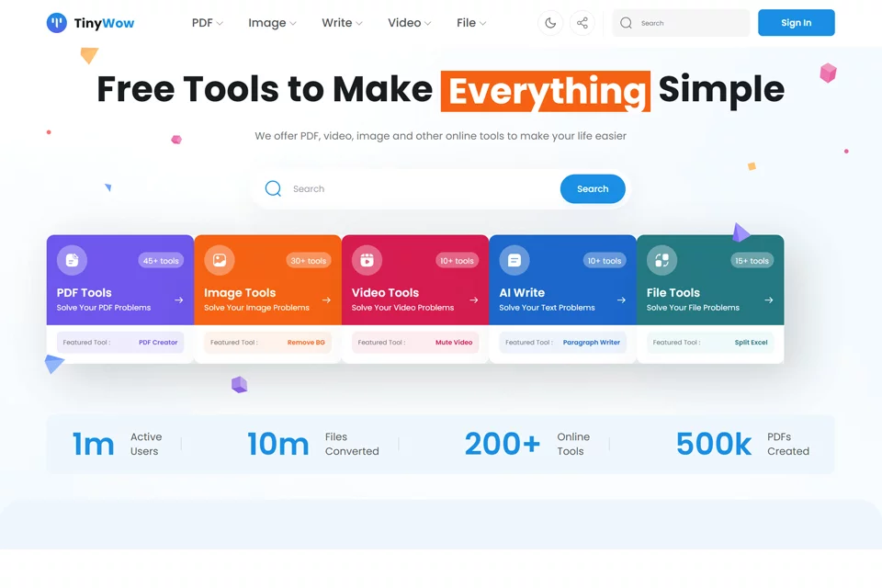Click the Video Tools film icon

[x=367, y=261]
